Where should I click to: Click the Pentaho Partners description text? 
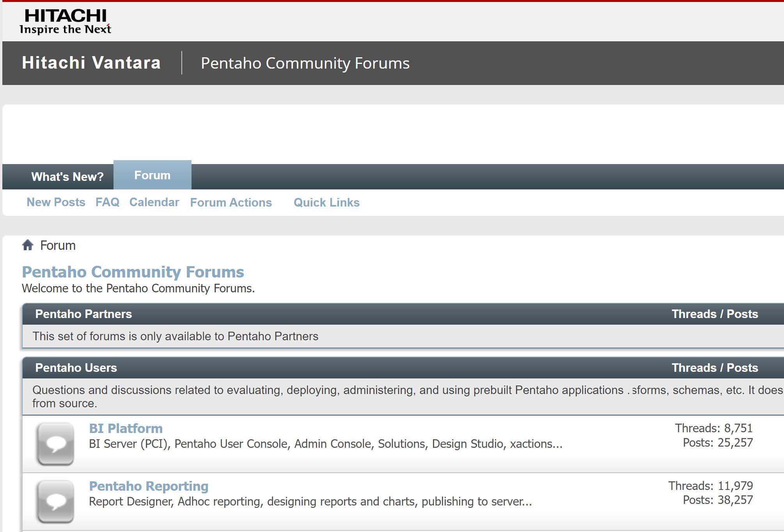pos(176,336)
